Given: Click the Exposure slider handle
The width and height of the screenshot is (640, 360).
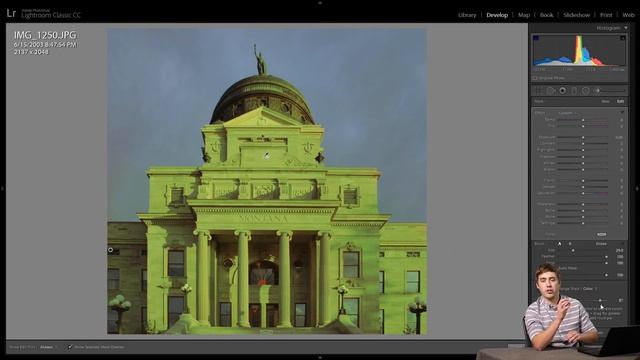Looking at the screenshot, I should (583, 138).
